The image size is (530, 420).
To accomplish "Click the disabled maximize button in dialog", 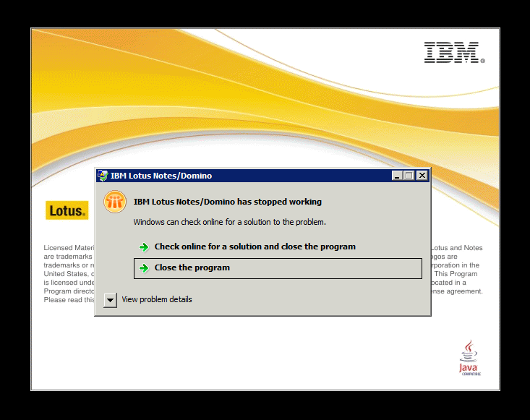I will point(409,176).
